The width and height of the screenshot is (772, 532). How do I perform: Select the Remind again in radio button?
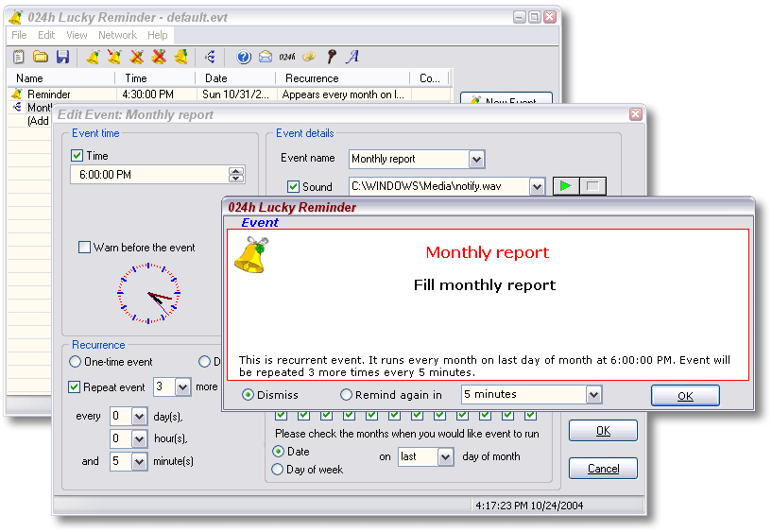(346, 395)
